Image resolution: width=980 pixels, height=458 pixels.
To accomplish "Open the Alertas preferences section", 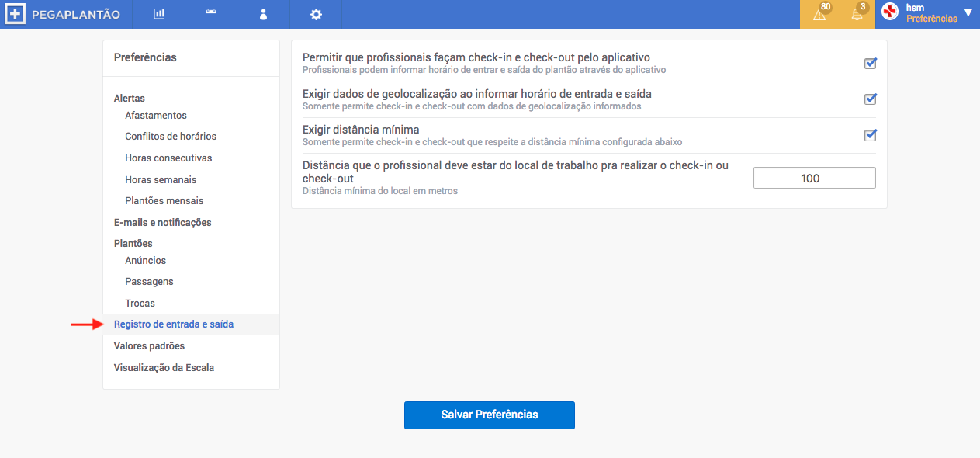I will pyautogui.click(x=130, y=99).
